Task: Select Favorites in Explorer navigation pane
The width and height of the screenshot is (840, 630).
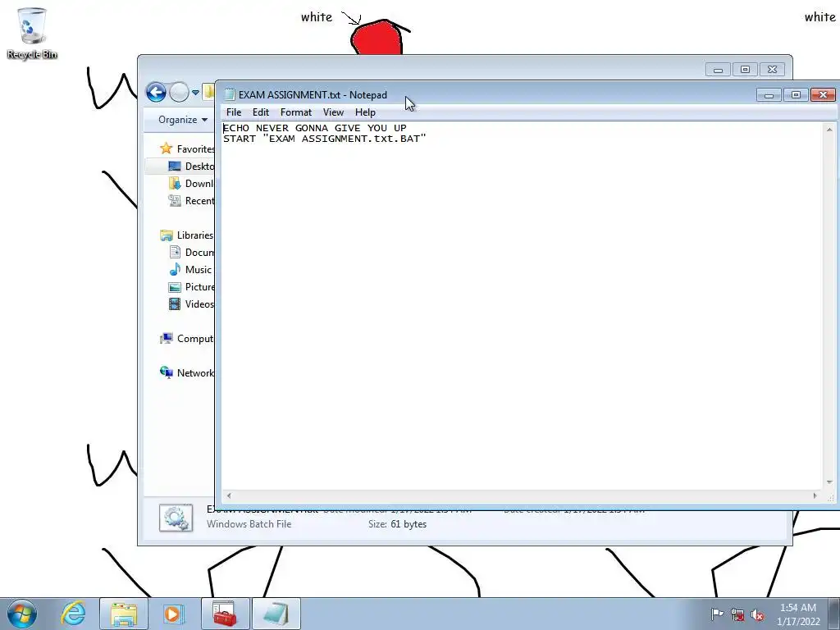Action: [x=187, y=148]
